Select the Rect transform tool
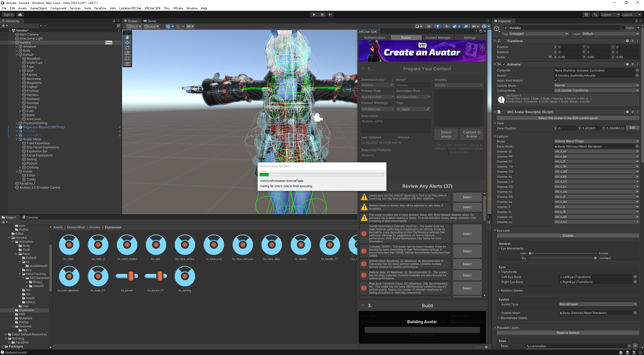The image size is (644, 355). tap(127, 58)
